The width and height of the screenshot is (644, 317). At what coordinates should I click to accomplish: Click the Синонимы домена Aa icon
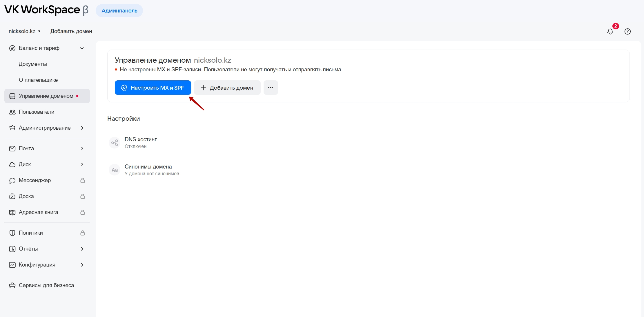click(115, 170)
